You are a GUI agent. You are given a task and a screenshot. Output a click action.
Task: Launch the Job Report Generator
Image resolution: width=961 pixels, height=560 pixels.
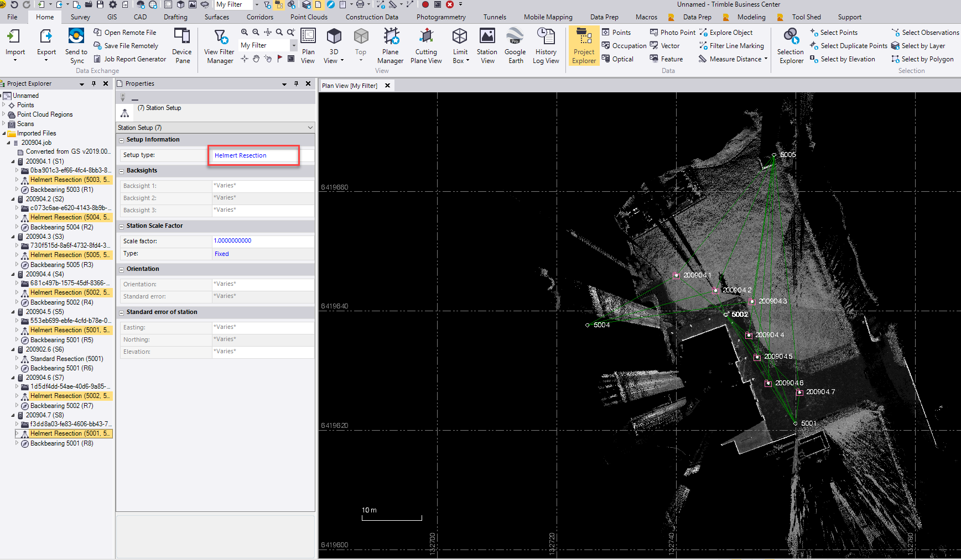point(129,59)
